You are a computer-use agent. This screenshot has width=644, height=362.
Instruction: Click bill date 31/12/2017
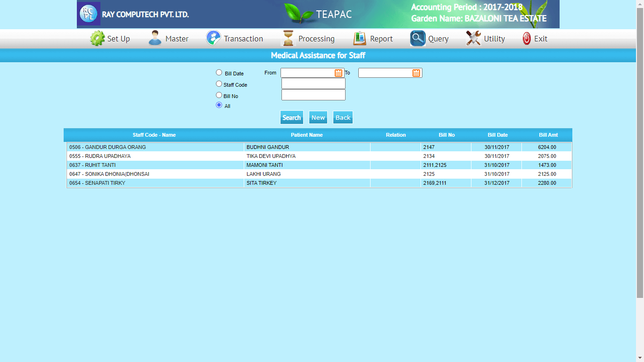point(497,183)
